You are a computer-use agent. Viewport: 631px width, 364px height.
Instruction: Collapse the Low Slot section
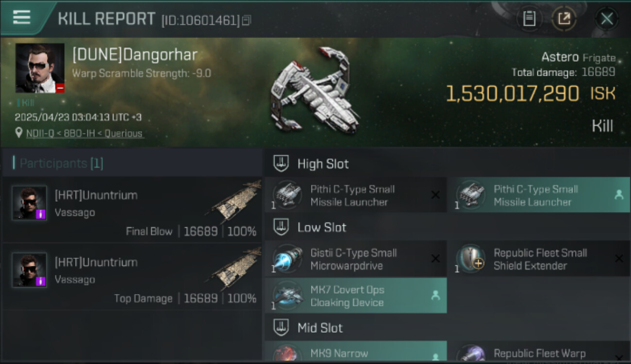[281, 227]
